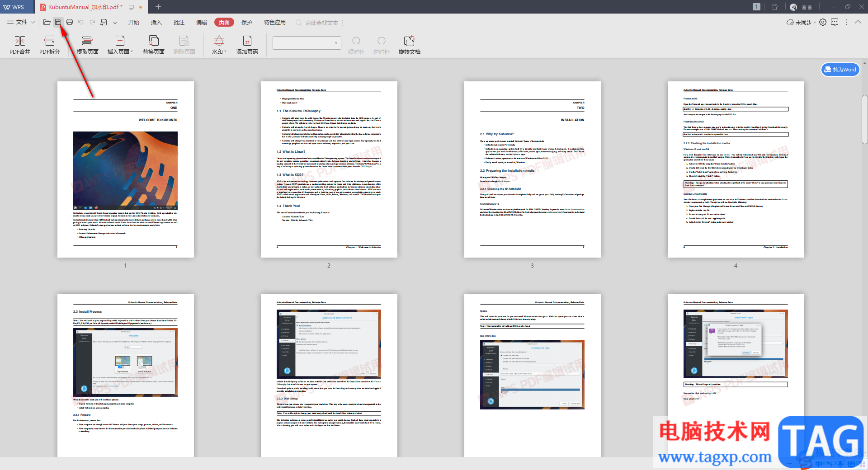This screenshot has width=868, height=470.
Task: Expand the 文件 (File) menu chevron
Action: [x=33, y=22]
